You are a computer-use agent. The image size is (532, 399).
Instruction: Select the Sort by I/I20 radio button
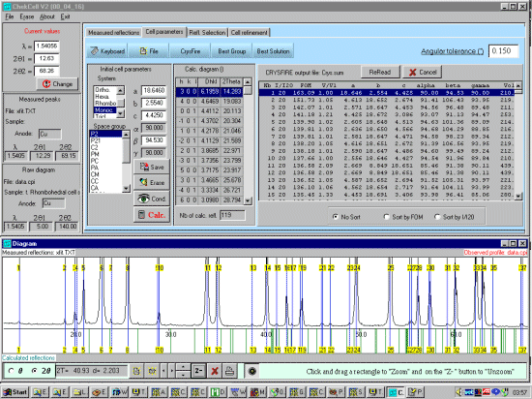tap(437, 217)
